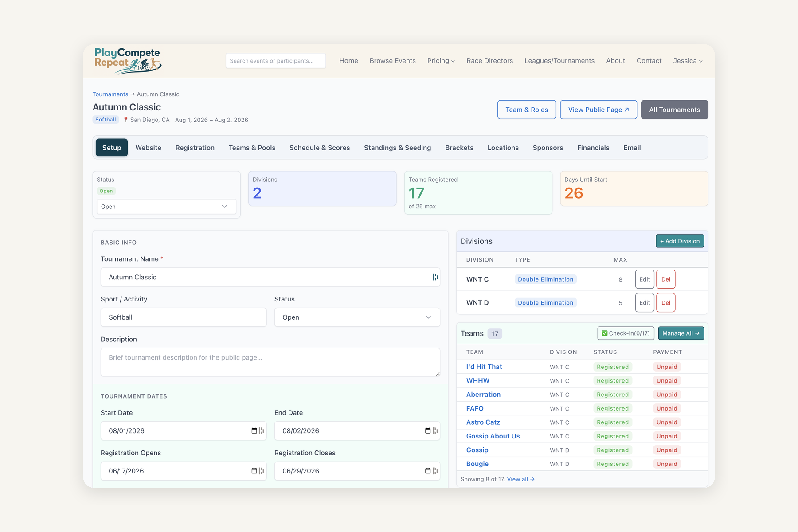Click the location pin icon near San Diego
Screen dimensions: 798x532
click(126, 120)
